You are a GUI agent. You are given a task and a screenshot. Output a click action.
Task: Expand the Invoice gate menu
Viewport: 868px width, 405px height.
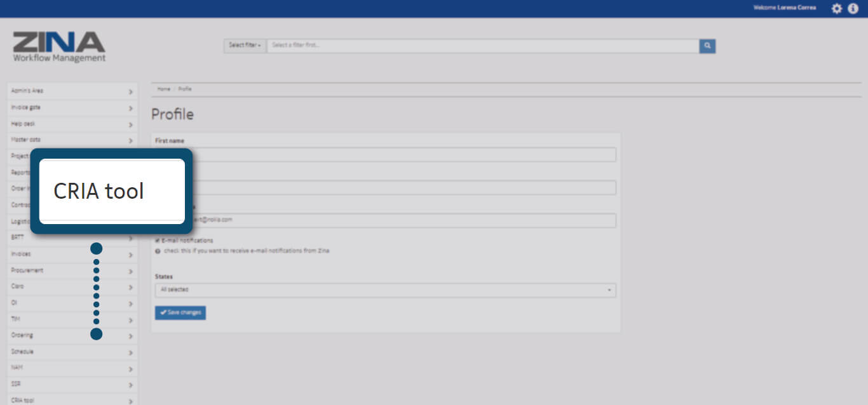71,108
